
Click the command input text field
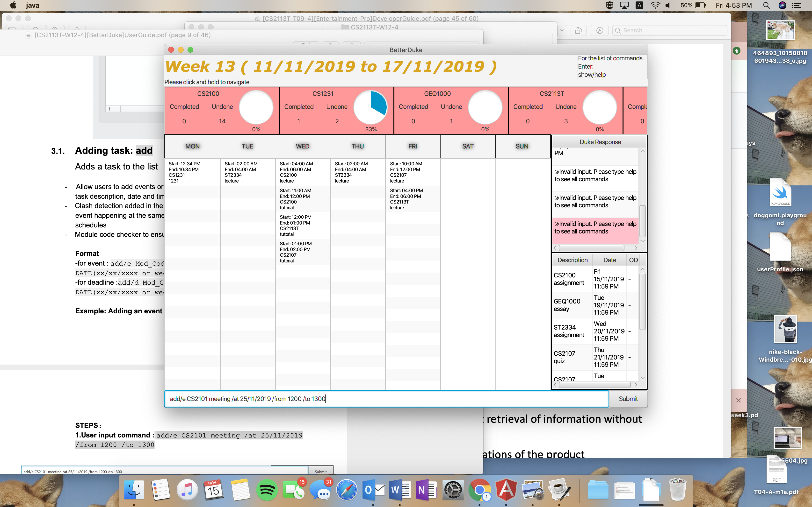point(386,399)
